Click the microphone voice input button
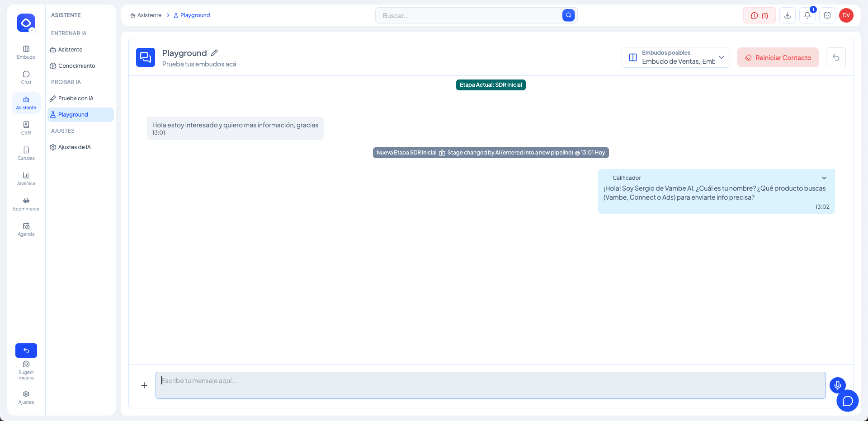The image size is (868, 421). (837, 385)
